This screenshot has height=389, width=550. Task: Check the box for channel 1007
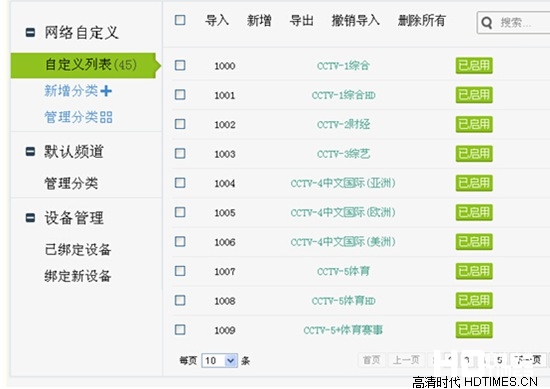(180, 271)
